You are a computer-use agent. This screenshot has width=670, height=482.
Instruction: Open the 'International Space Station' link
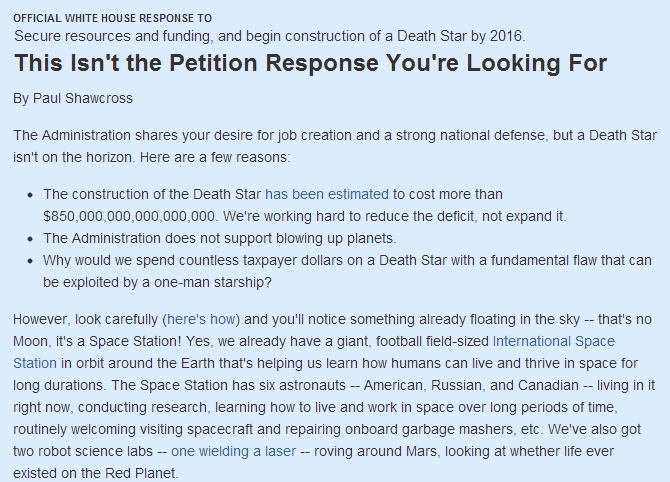click(x=553, y=341)
